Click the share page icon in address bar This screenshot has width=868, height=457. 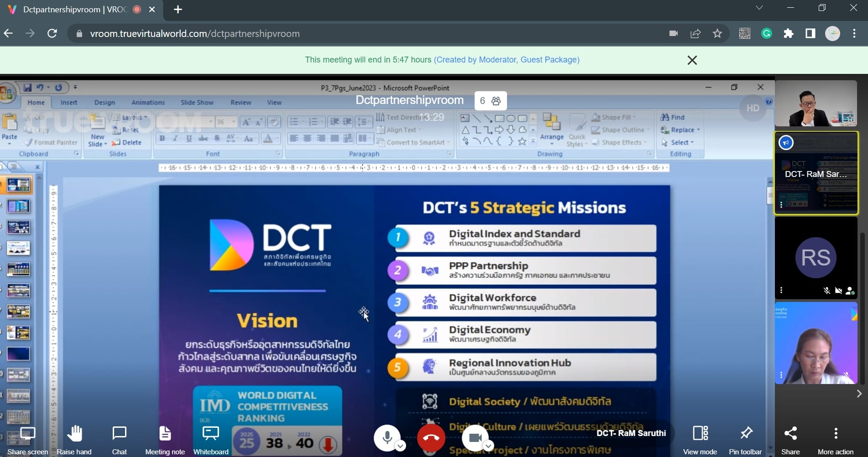click(695, 33)
